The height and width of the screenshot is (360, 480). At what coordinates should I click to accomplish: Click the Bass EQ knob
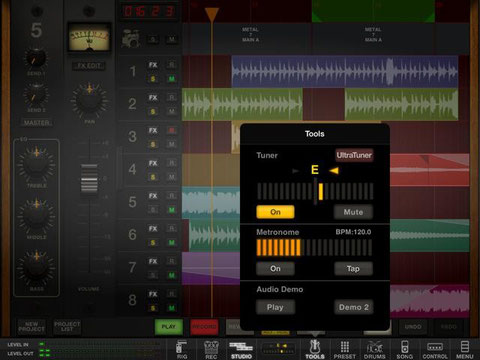37,268
